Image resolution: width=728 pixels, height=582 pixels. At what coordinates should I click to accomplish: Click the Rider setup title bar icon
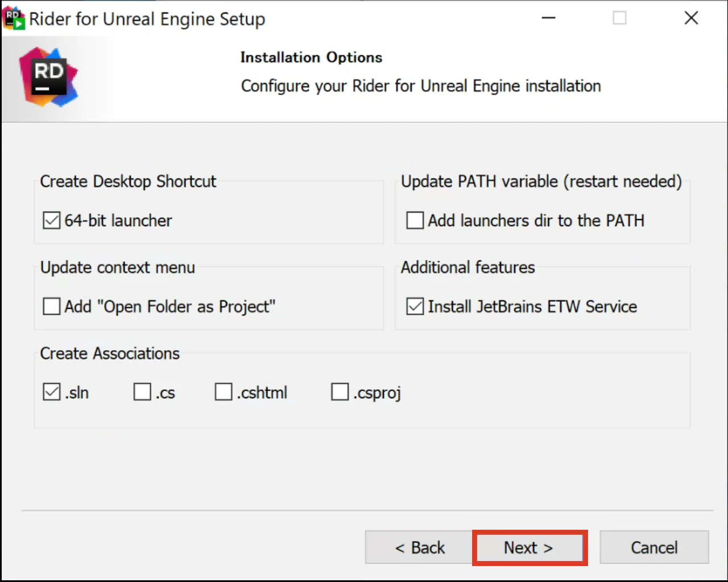coord(14,18)
